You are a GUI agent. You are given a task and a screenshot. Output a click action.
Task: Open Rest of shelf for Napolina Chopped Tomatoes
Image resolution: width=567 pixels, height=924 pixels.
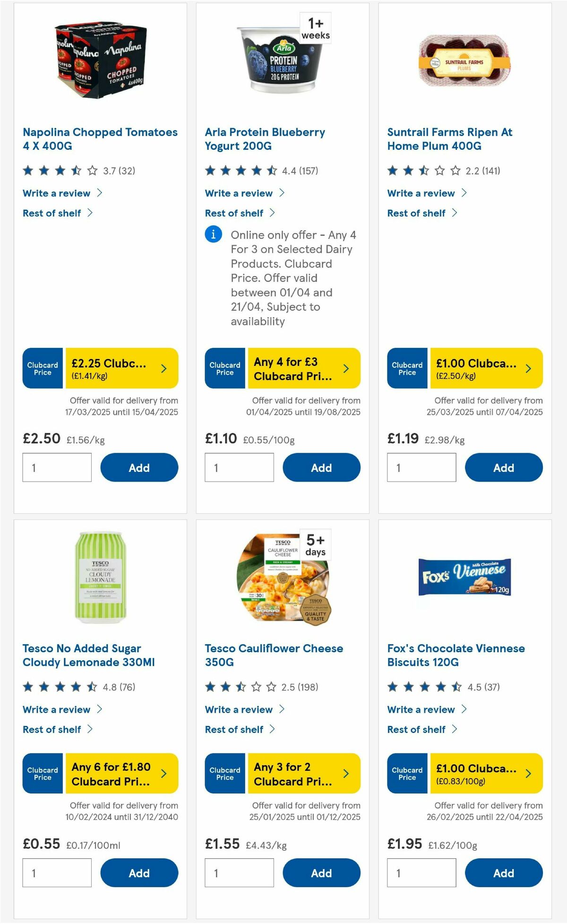coord(52,213)
